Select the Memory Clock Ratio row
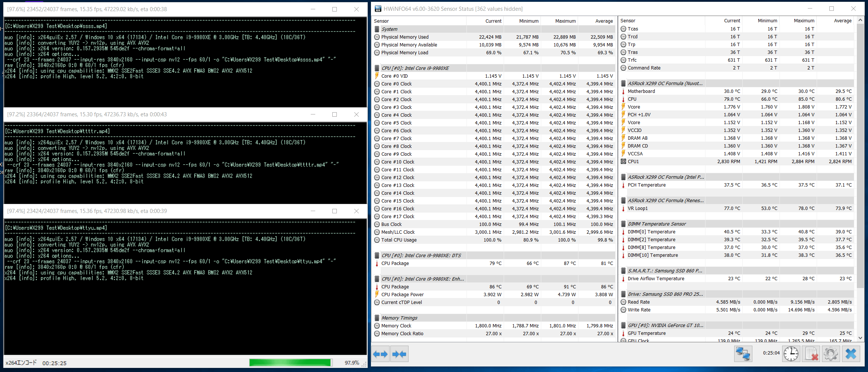This screenshot has height=372, width=868. 494,333
